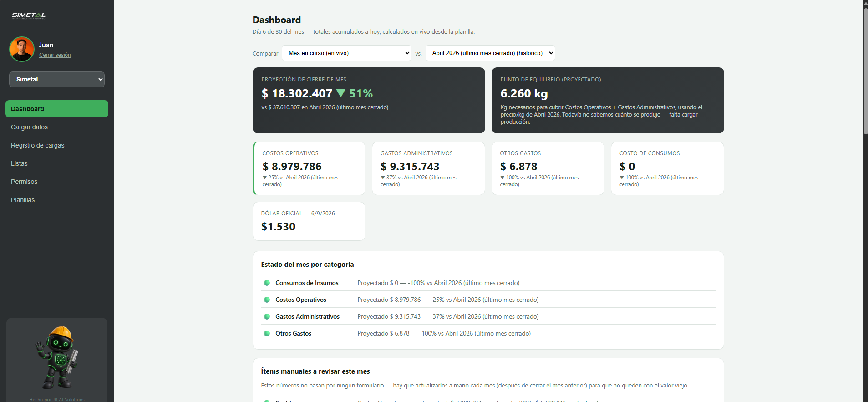Click the Proyección de cierre de mes card
The height and width of the screenshot is (402, 868).
coord(369,100)
